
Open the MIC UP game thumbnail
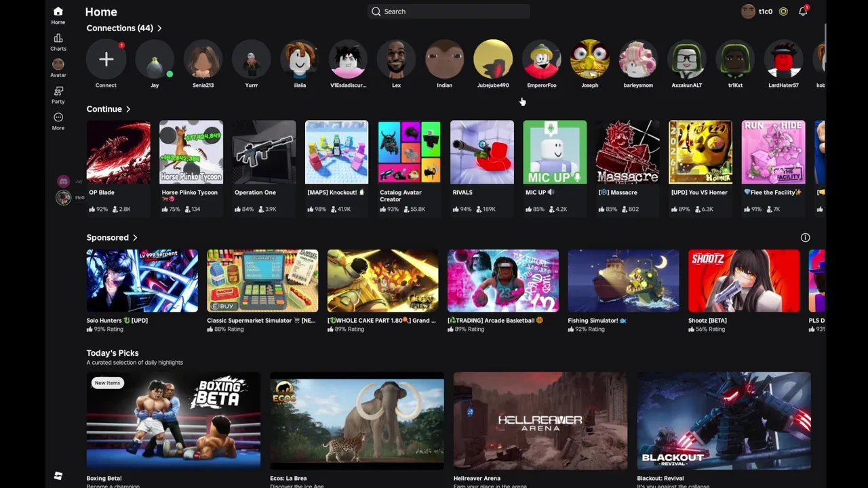[555, 152]
